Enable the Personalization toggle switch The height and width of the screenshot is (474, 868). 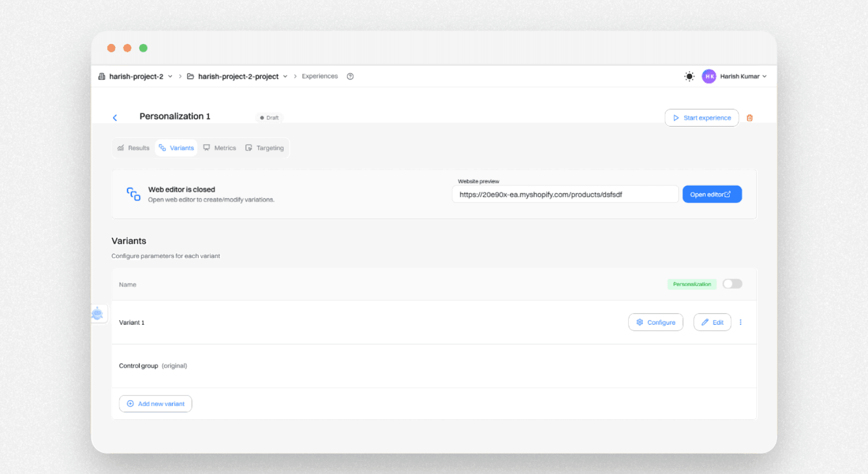732,284
